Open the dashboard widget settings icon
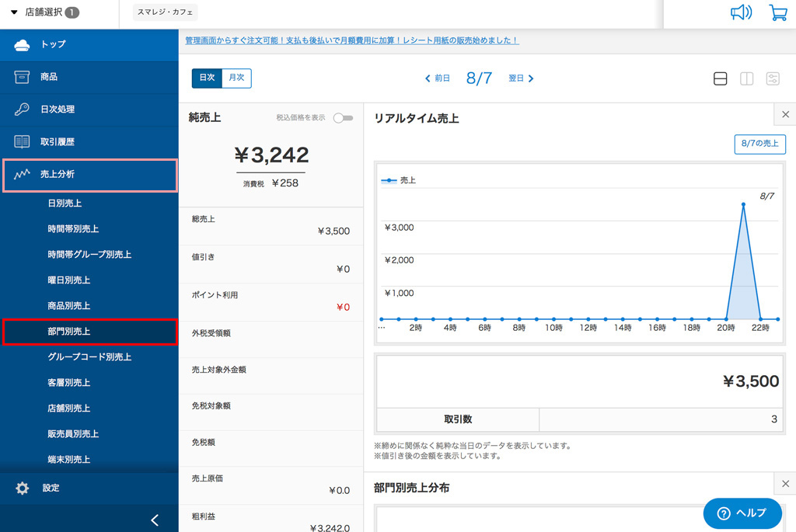The width and height of the screenshot is (796, 532). (773, 78)
